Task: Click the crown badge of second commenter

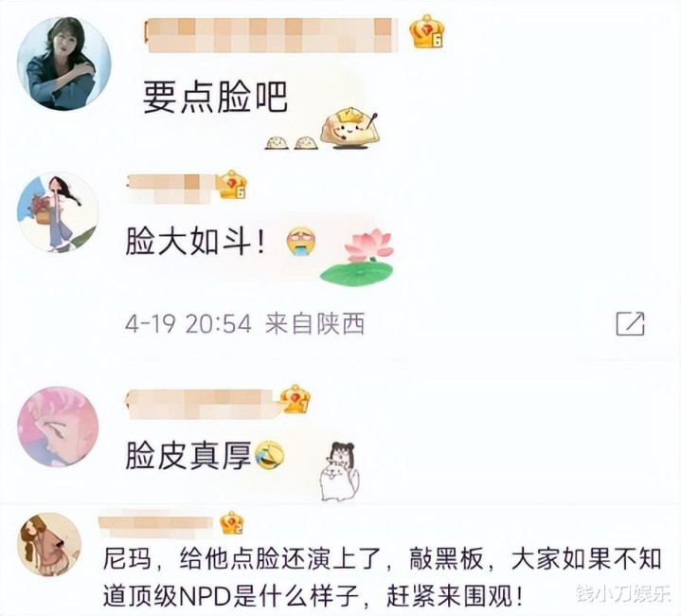Action: 232,185
